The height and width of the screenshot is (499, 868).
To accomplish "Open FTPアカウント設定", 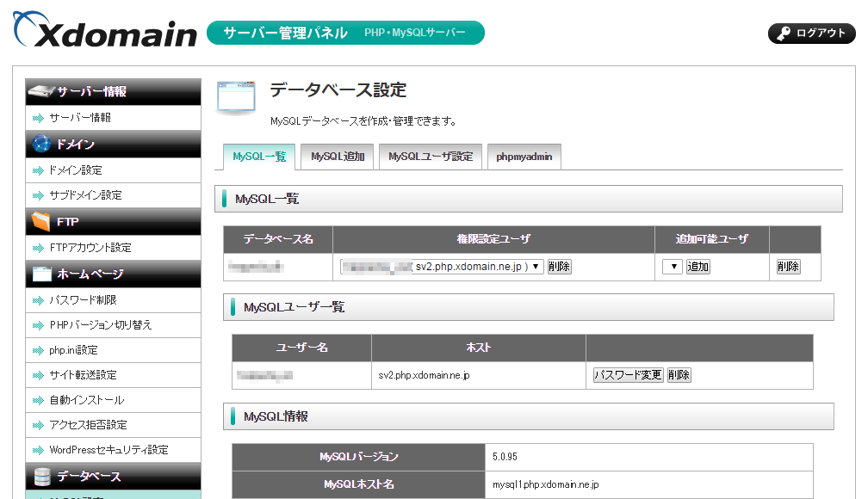I will 113,248.
